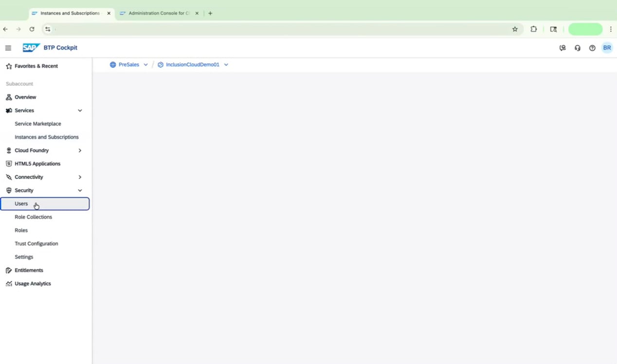The height and width of the screenshot is (364, 617).
Task: Close the Administration Console tab
Action: click(197, 13)
